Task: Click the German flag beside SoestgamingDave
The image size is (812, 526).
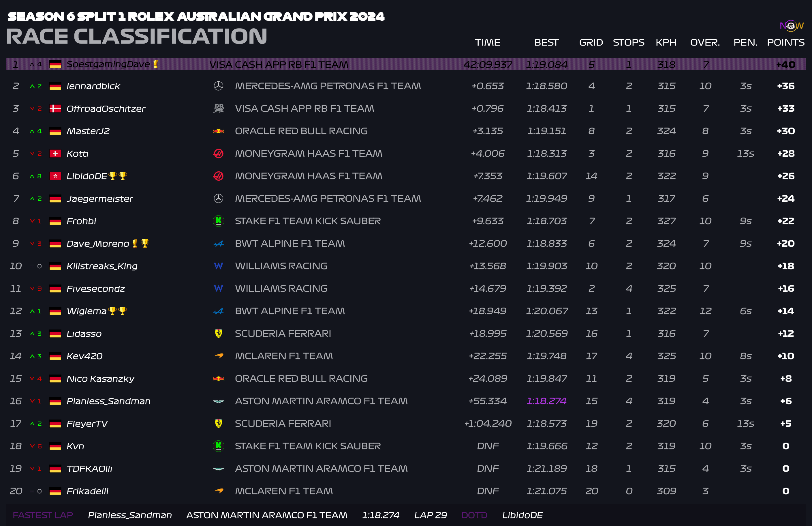Action: point(55,64)
